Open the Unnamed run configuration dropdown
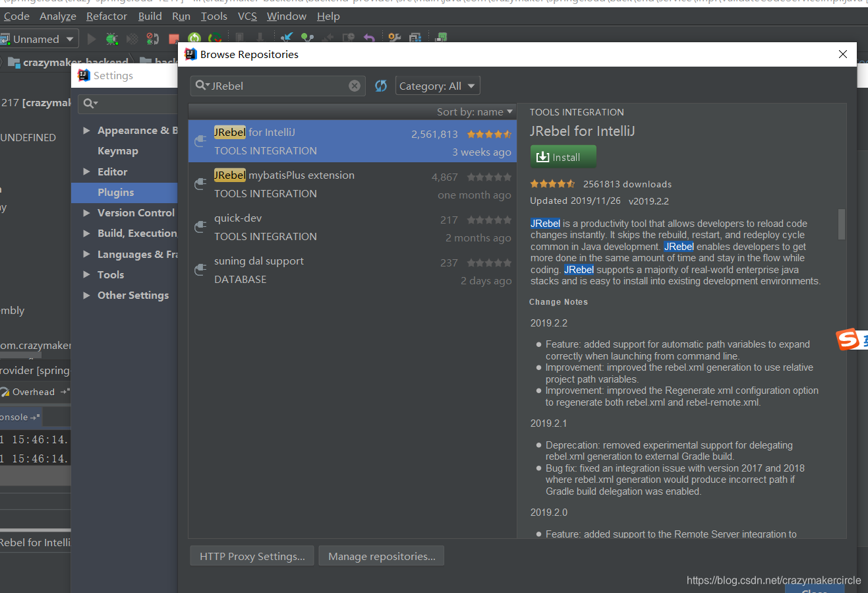 pyautogui.click(x=40, y=40)
